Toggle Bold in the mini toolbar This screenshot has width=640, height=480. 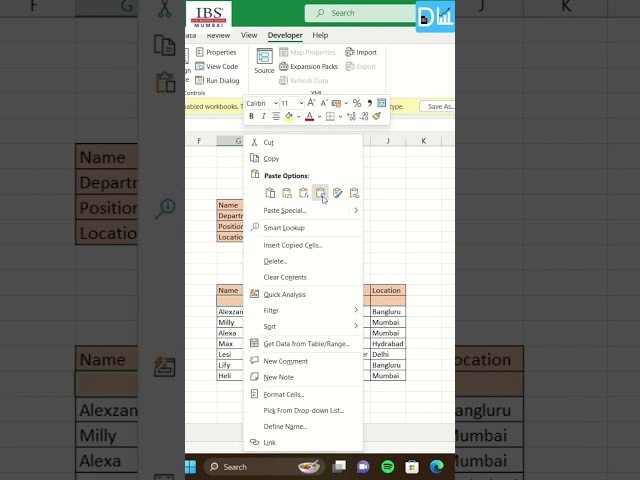251,116
